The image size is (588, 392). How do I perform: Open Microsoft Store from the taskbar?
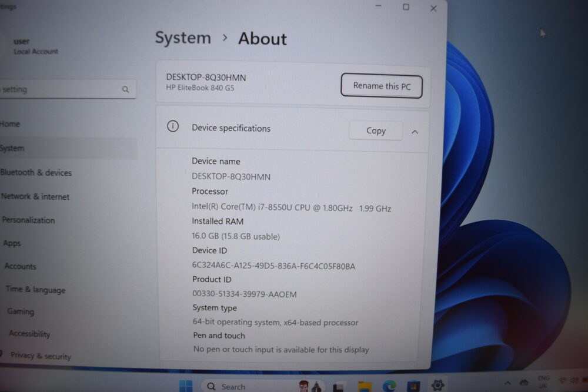(x=413, y=386)
